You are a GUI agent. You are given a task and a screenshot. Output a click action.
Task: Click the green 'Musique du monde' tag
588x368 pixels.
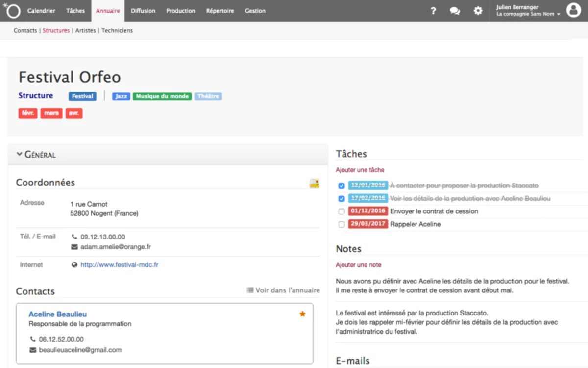coord(162,96)
